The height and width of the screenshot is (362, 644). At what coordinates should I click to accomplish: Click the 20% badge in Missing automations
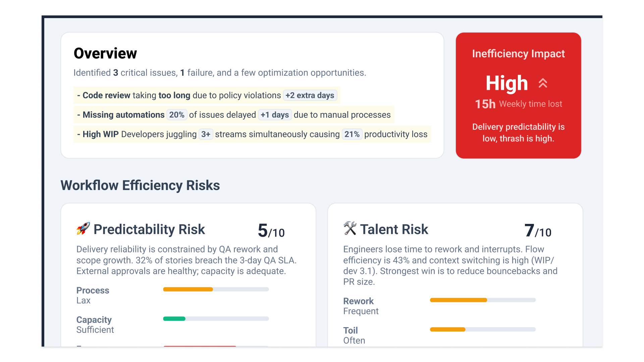click(x=177, y=115)
